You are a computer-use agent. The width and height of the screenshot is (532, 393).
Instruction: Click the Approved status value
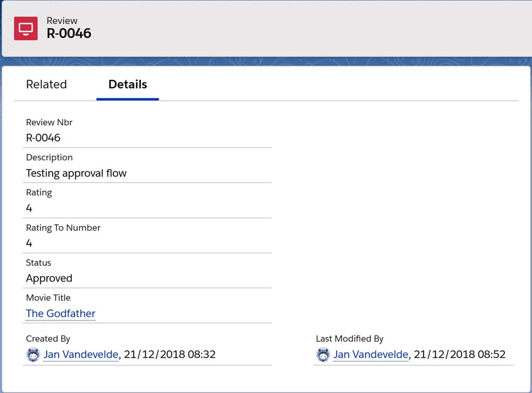49,279
